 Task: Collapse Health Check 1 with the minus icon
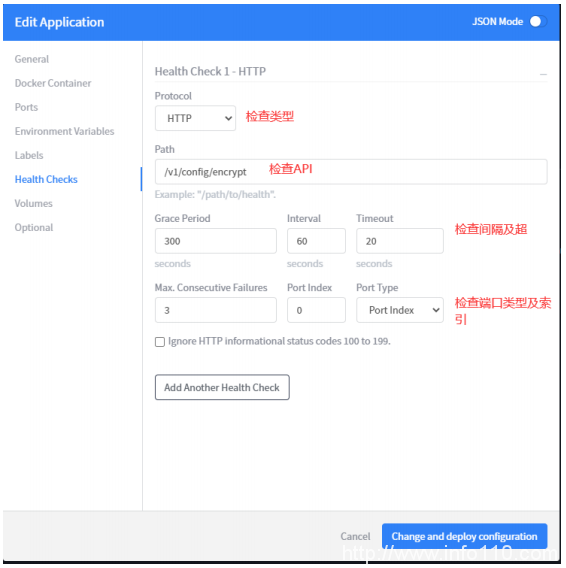tap(543, 74)
